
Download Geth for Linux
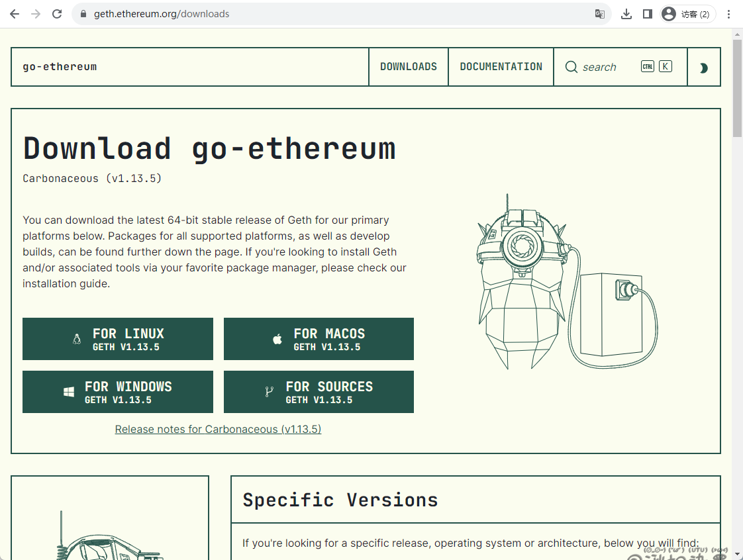point(118,339)
